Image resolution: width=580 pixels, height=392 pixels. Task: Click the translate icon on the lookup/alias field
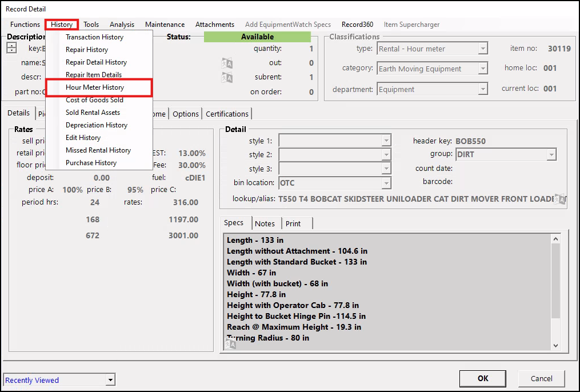(x=560, y=199)
